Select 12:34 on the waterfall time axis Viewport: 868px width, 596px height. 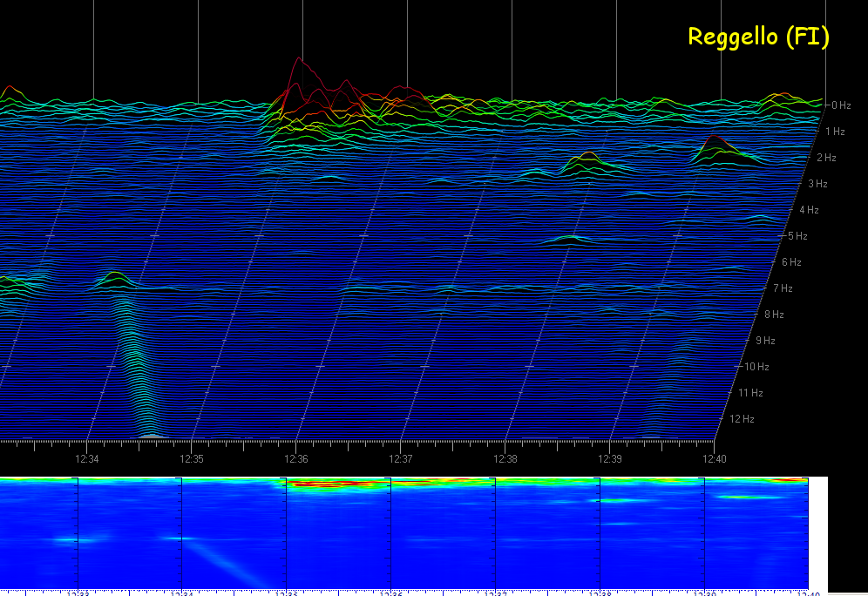click(87, 458)
